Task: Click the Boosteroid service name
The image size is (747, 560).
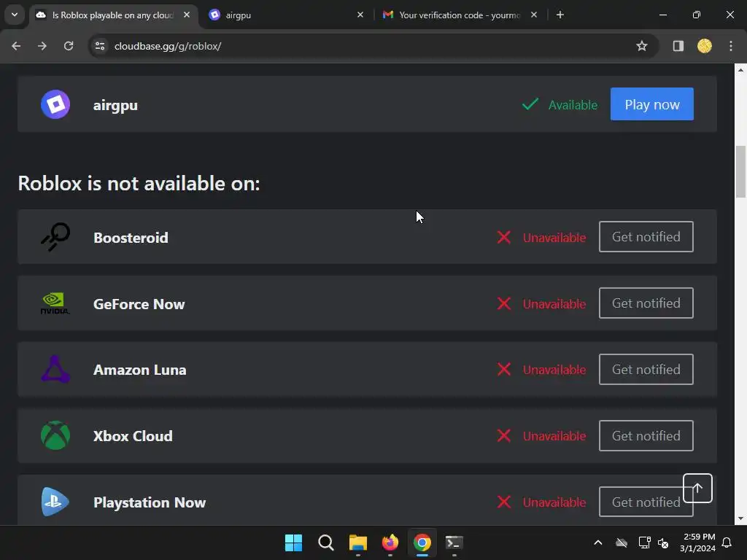Action: pyautogui.click(x=131, y=237)
